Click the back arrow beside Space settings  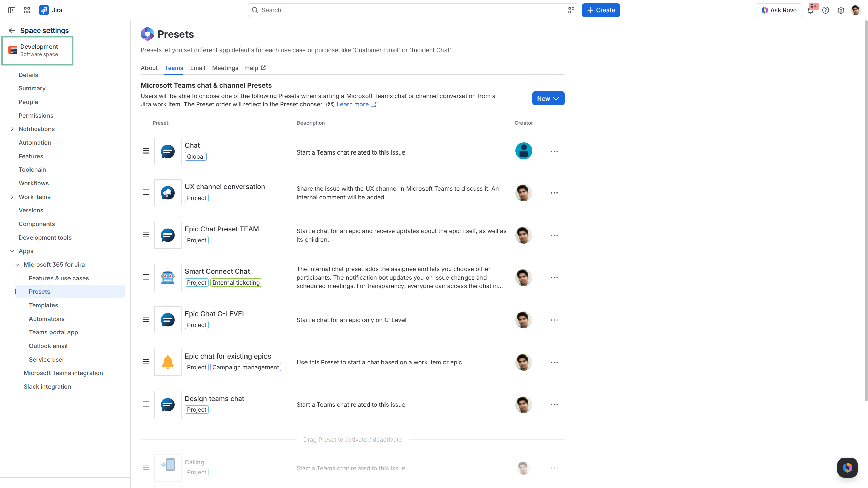tap(12, 30)
